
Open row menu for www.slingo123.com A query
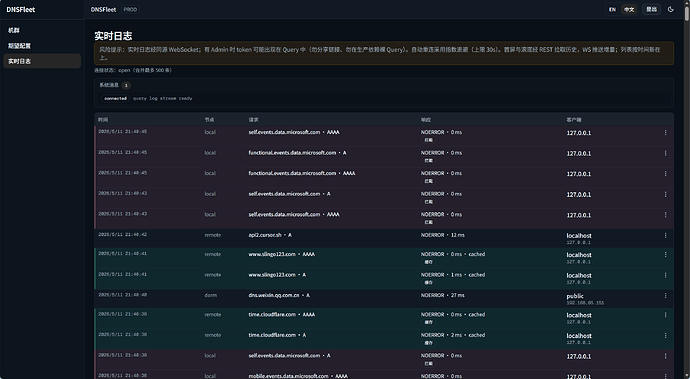[x=665, y=275]
